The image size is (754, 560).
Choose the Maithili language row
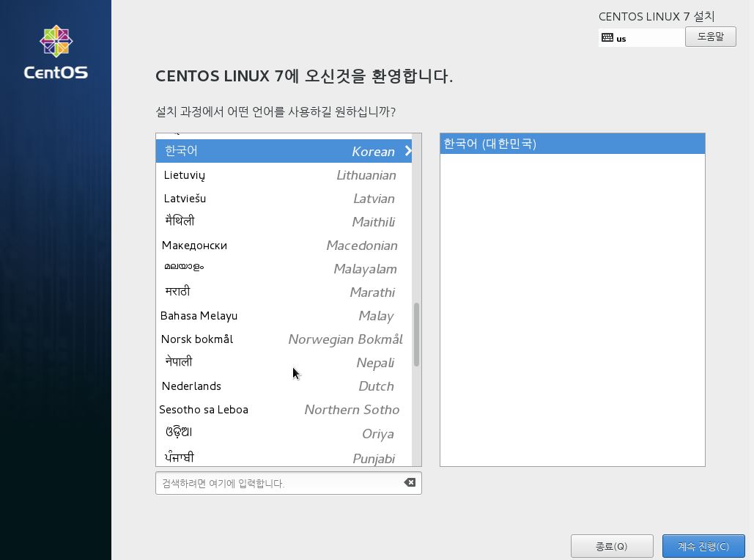click(284, 222)
